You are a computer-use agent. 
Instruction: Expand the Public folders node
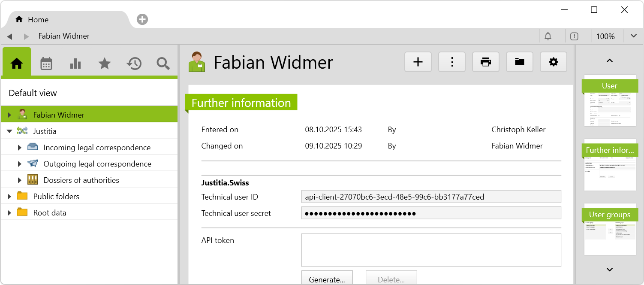pos(9,197)
